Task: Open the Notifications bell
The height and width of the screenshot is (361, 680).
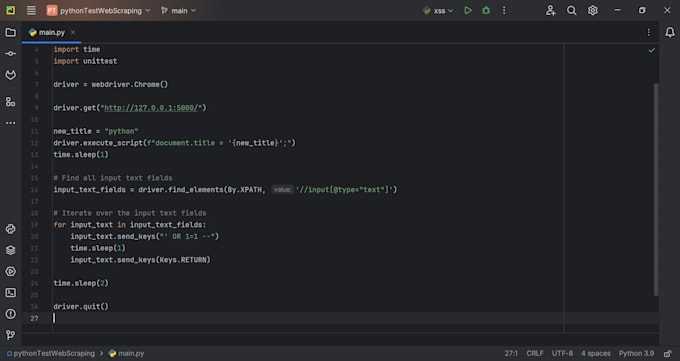Action: [x=670, y=32]
